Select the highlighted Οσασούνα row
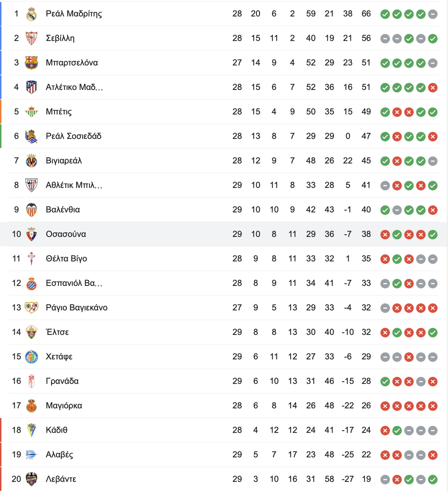Screen dimensions: 448x492 pos(224,234)
